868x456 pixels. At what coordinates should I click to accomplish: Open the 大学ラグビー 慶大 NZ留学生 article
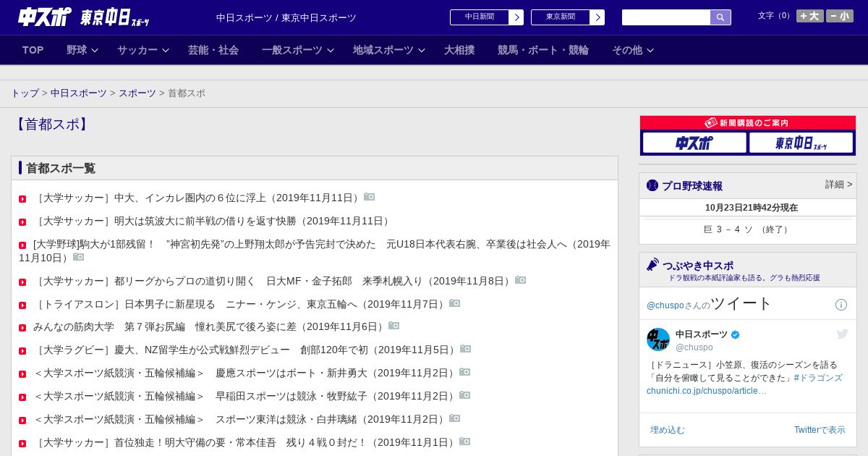coord(245,350)
